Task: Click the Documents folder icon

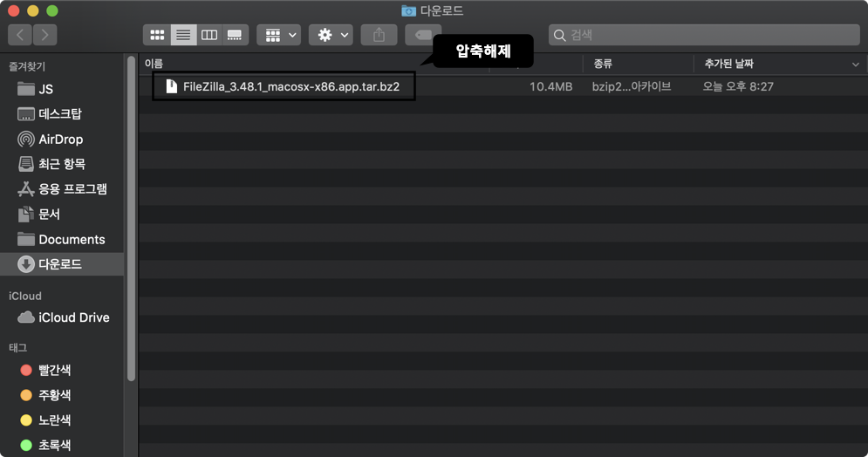Action: 26,239
